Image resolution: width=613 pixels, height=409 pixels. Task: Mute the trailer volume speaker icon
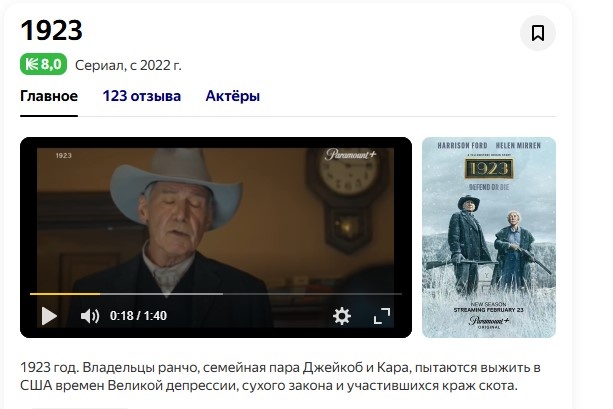[x=90, y=316]
